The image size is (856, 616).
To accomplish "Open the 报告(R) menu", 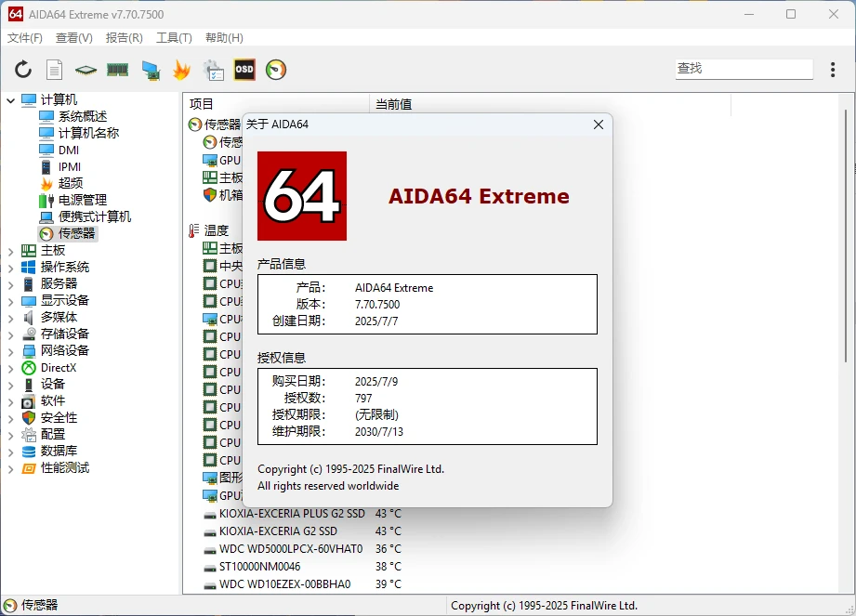I will [125, 38].
